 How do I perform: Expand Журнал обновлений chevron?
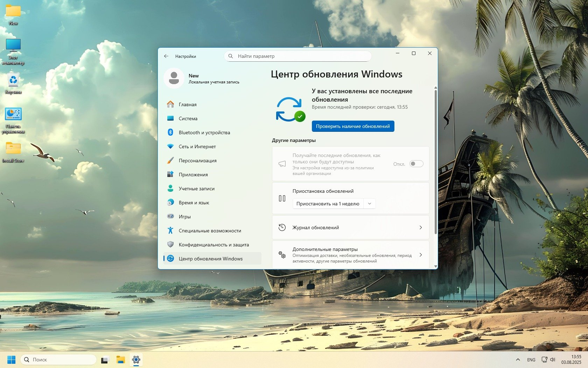[421, 227]
